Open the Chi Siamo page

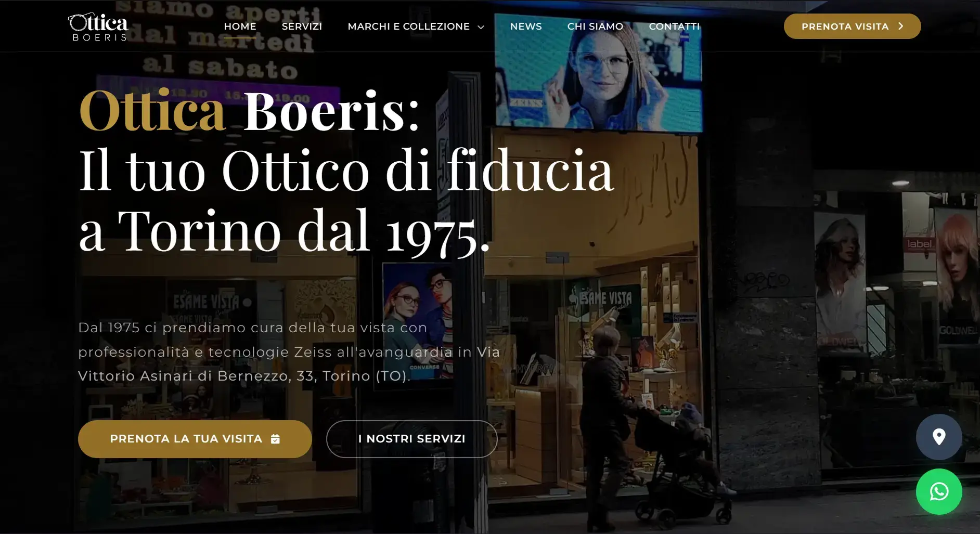(x=595, y=26)
